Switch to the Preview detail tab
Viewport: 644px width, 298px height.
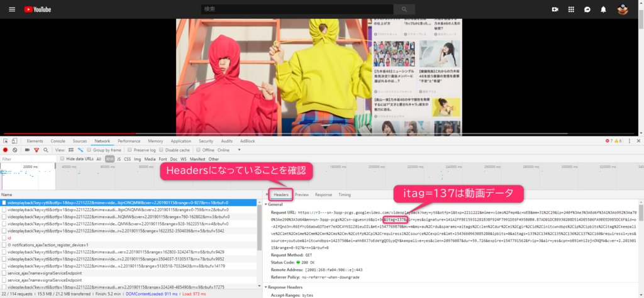point(301,194)
